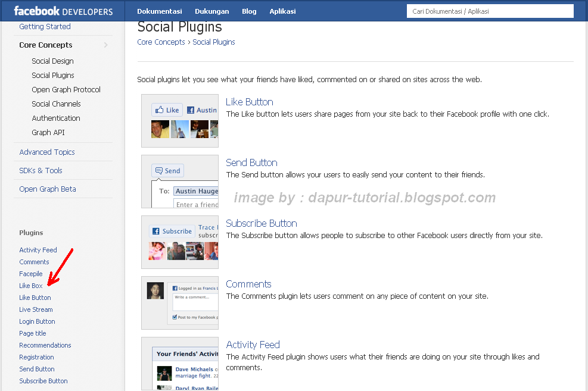Click Austin Hauge recipient token in Send preview
This screenshot has width=588, height=391.
click(x=195, y=191)
